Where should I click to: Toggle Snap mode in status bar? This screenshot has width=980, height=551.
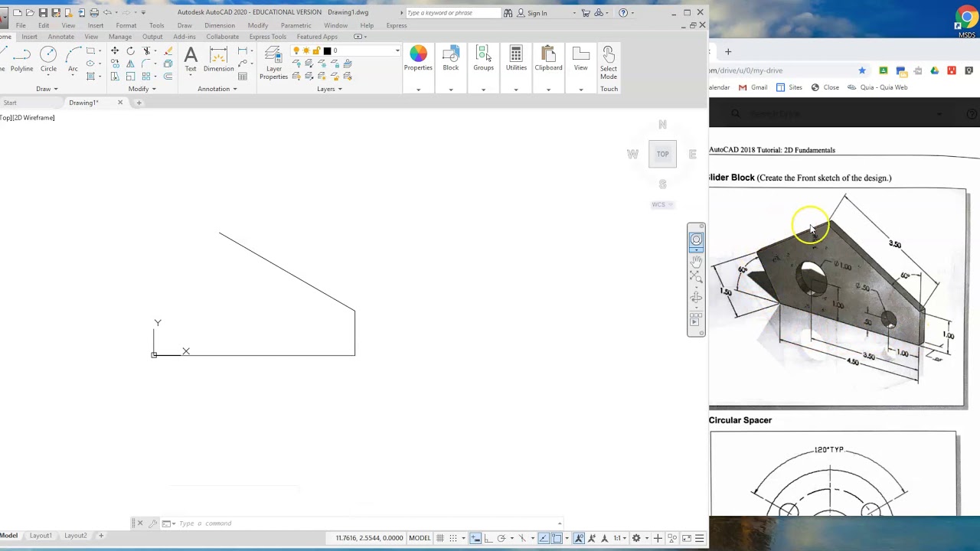453,538
